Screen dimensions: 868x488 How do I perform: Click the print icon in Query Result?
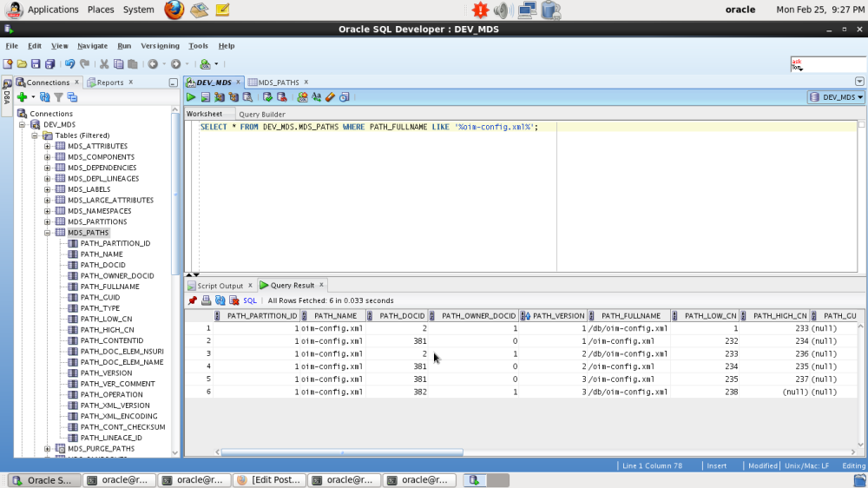pyautogui.click(x=206, y=300)
